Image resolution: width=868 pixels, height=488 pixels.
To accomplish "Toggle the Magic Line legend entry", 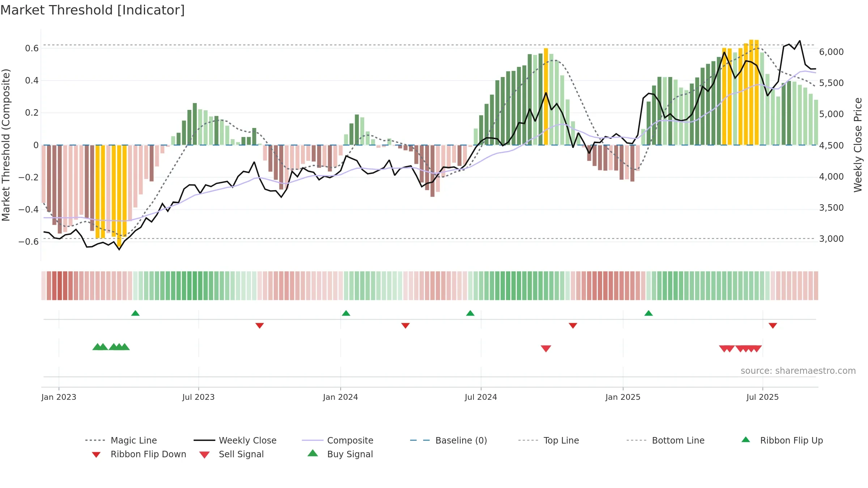I will pos(121,440).
